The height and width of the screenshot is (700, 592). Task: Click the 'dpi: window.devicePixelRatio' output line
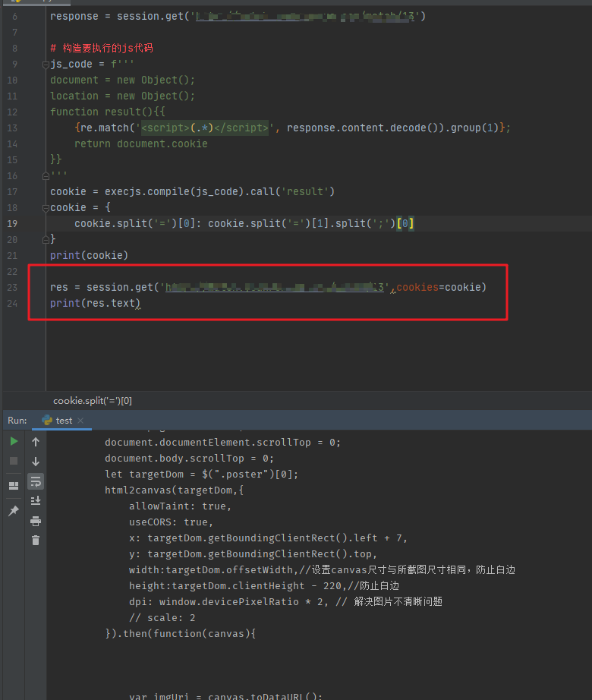point(285,602)
